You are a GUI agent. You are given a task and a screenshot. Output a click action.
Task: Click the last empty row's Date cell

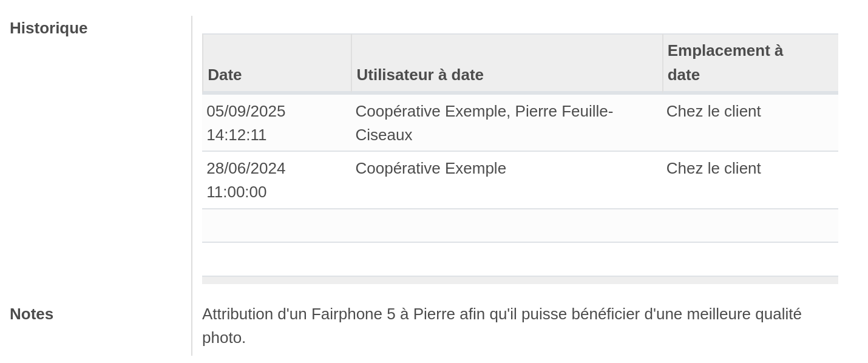(x=276, y=259)
